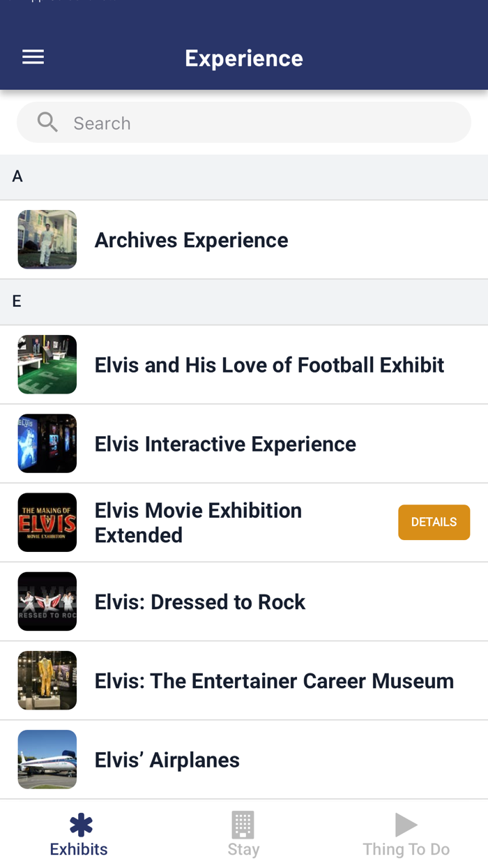The width and height of the screenshot is (488, 868).
Task: Tap Elvis' Airplanes list entry
Action: 167,759
